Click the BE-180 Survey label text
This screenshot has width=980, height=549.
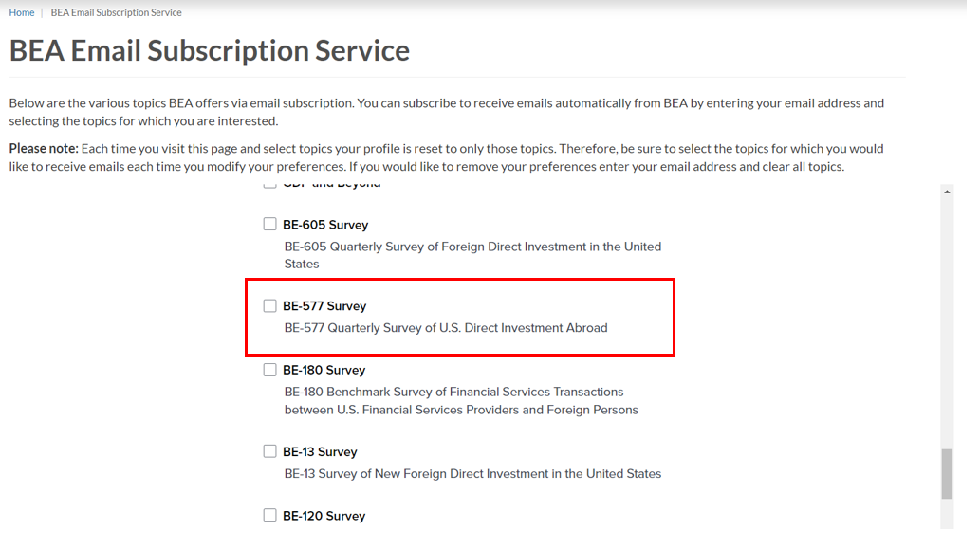click(x=323, y=369)
